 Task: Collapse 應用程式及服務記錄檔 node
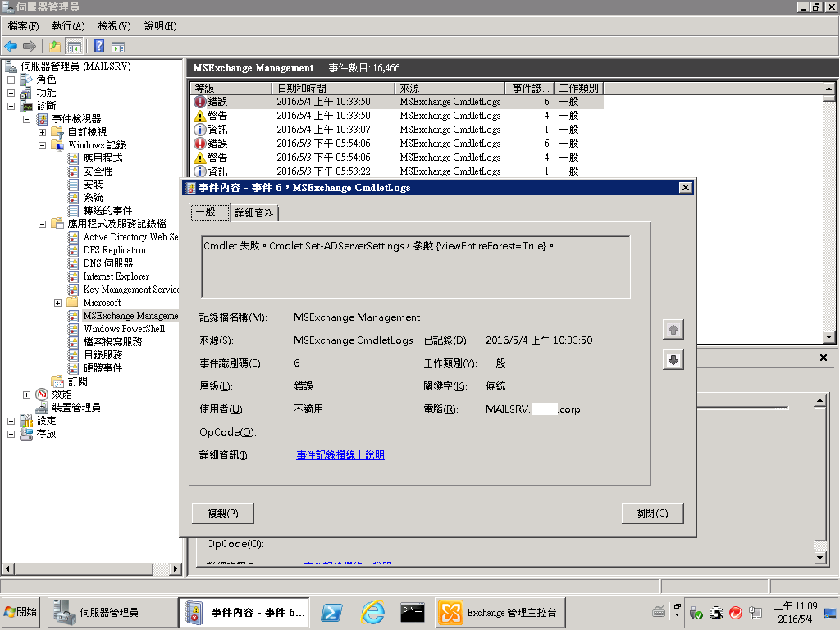coord(42,224)
